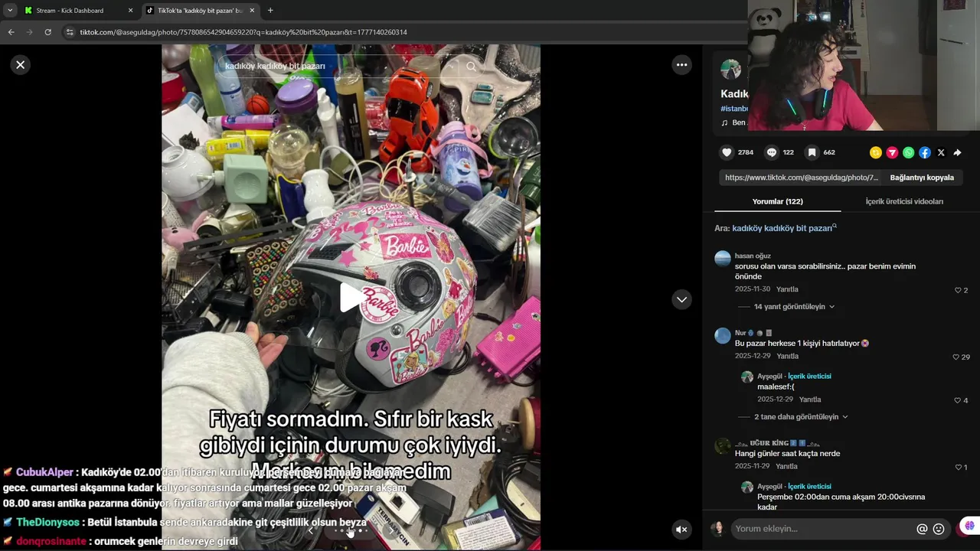Open the three-dot more options menu

(x=682, y=65)
